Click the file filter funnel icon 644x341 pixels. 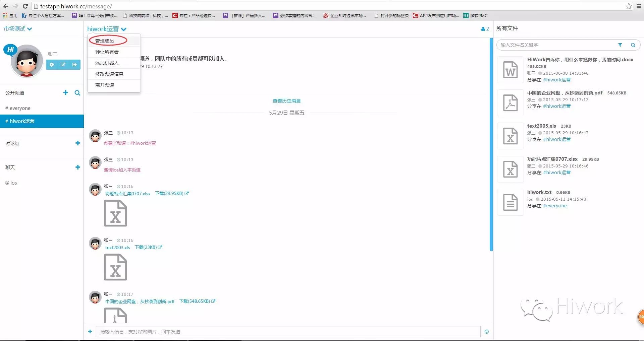point(620,45)
